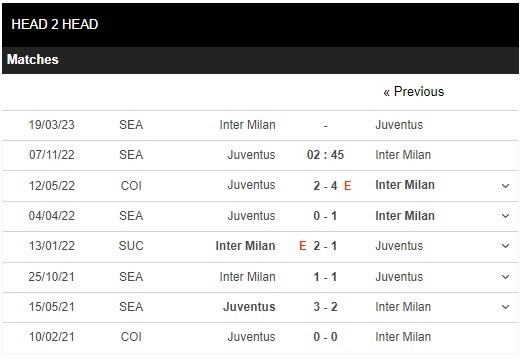Open the 0 - 0 score on 10/02/21
This screenshot has width=522, height=362.
click(x=325, y=337)
